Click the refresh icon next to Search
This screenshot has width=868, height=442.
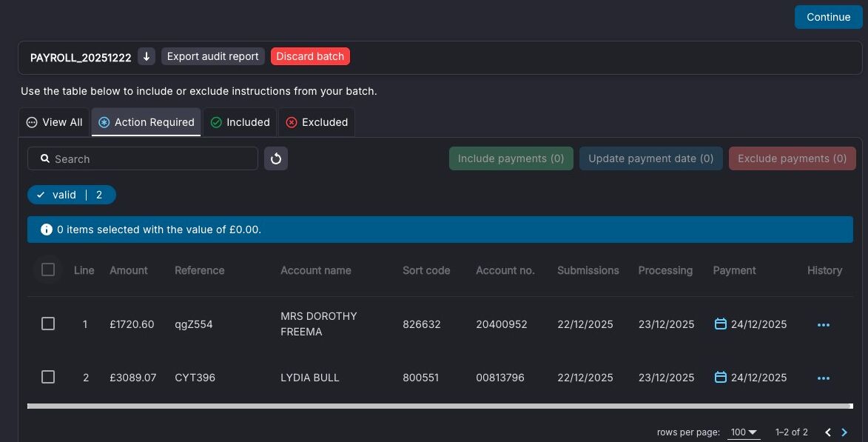point(276,159)
